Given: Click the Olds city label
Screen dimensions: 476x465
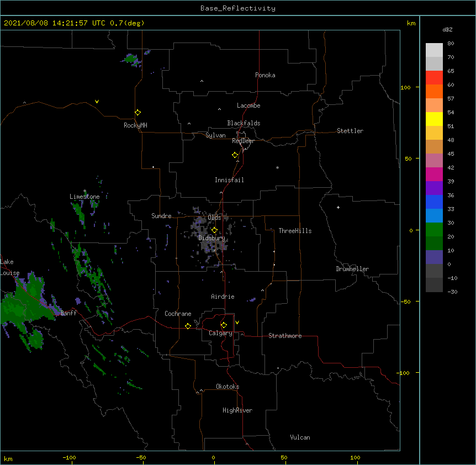Looking at the screenshot, I should [214, 218].
